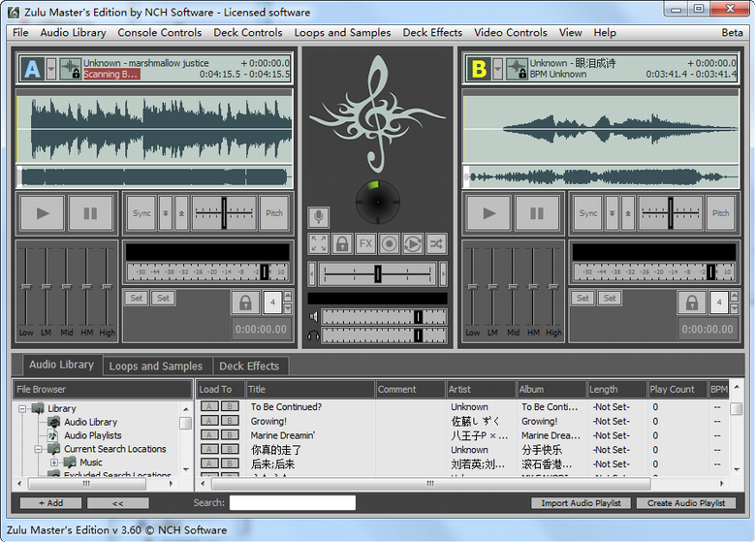Click Deck B waveform lock icon in header
Image resolution: width=756 pixels, height=543 pixels.
coord(517,69)
